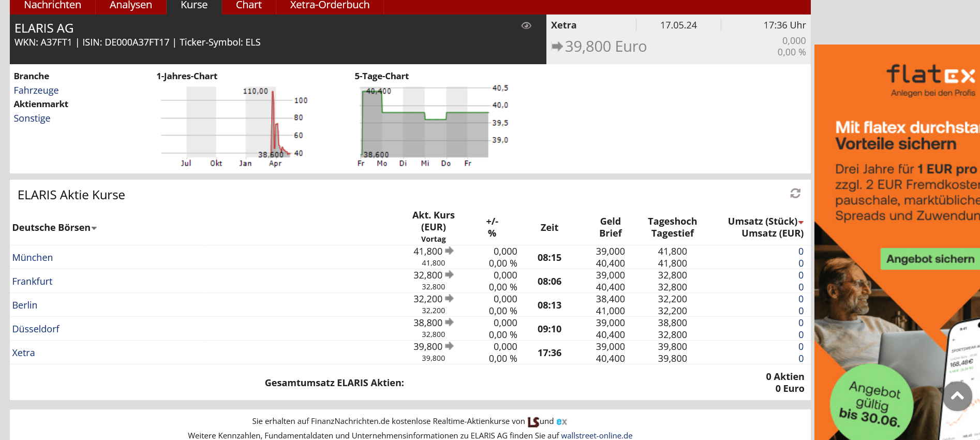980x440 pixels.
Task: Follow the wallstreet-online.de link
Action: click(597, 435)
